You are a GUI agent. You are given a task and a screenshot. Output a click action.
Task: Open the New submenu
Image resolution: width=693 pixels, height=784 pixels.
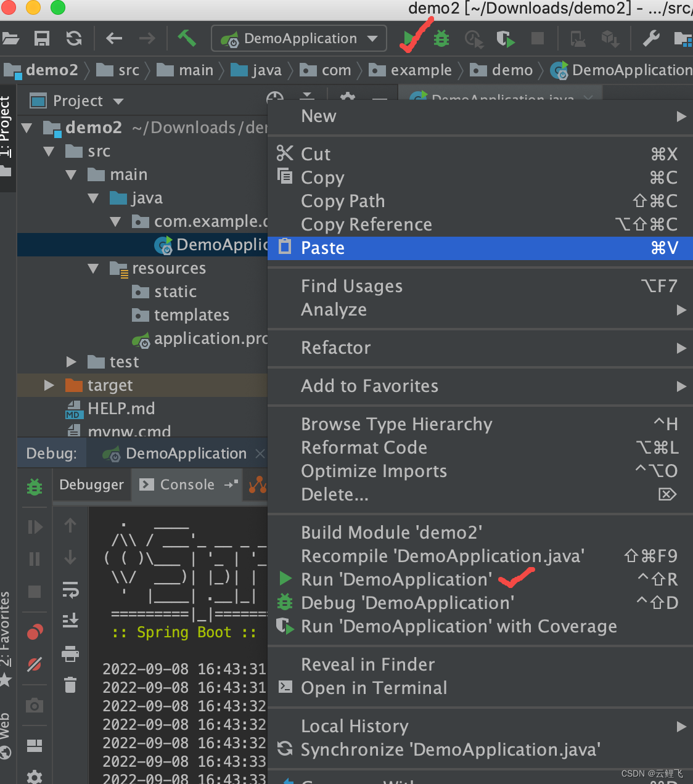(x=480, y=116)
